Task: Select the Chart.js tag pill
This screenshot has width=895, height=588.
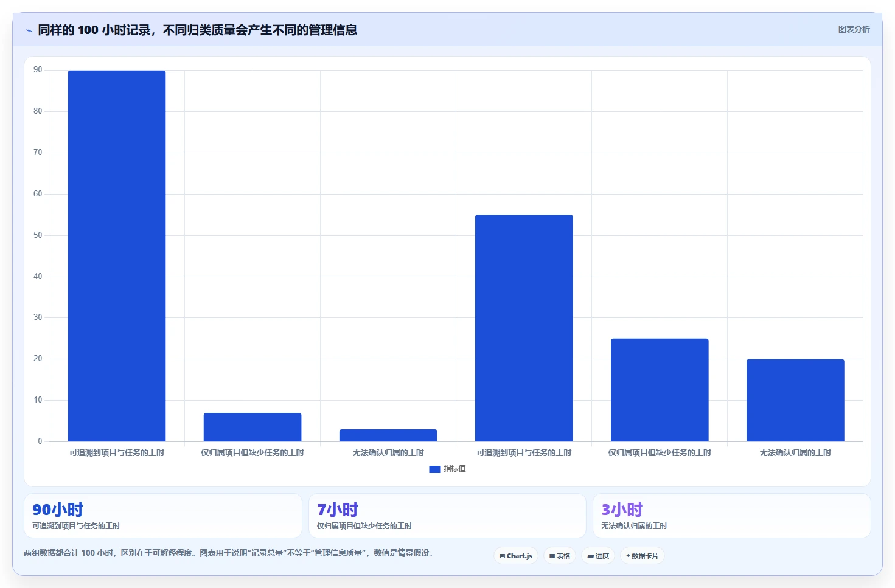Action: coord(516,556)
